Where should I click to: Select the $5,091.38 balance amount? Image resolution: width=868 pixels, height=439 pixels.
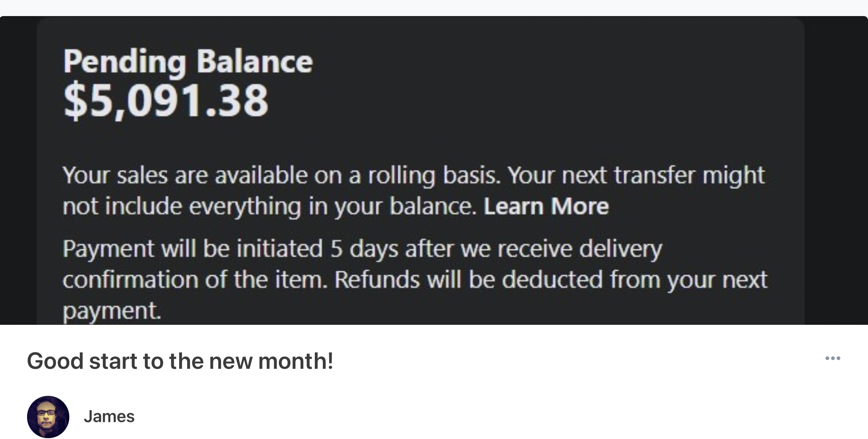(x=166, y=101)
